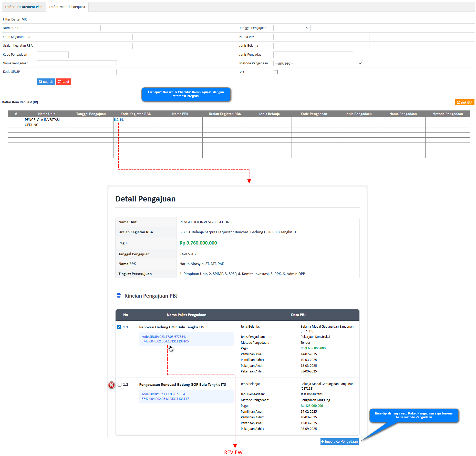Click the Jenis Belanja column header
Image resolution: width=476 pixels, height=456 pixels.
click(269, 114)
